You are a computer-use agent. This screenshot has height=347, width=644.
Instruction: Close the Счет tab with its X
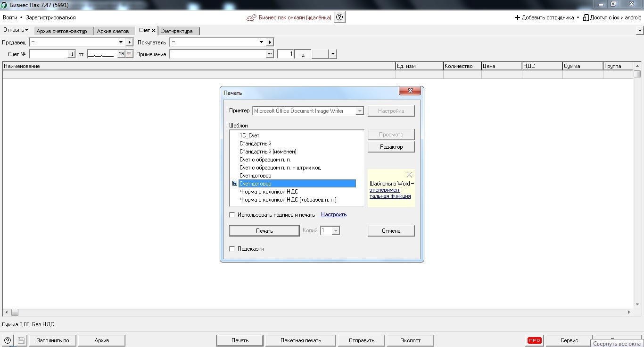click(x=154, y=30)
